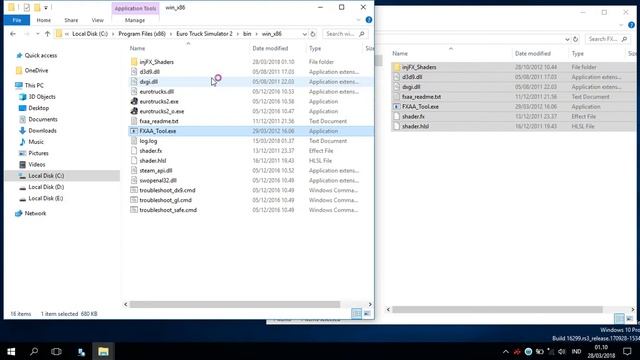640x360 pixels.
Task: Click bin in the breadcrumb path
Action: click(247, 34)
